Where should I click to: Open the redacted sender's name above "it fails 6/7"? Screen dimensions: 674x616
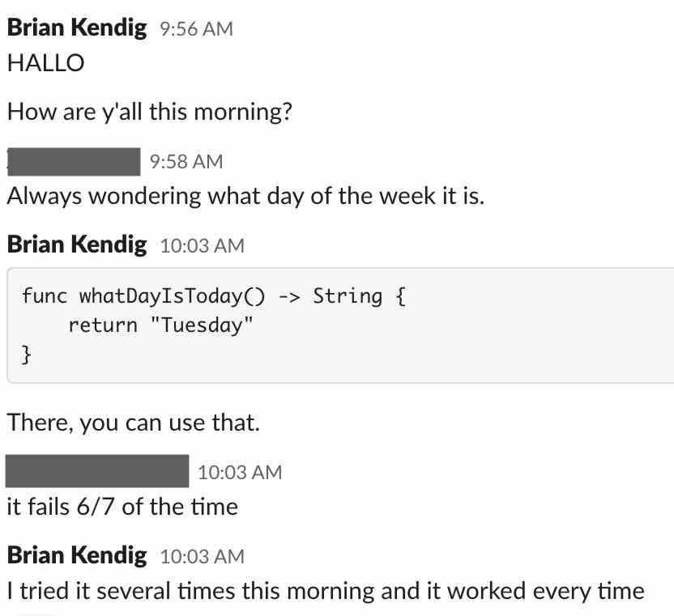coord(97,471)
